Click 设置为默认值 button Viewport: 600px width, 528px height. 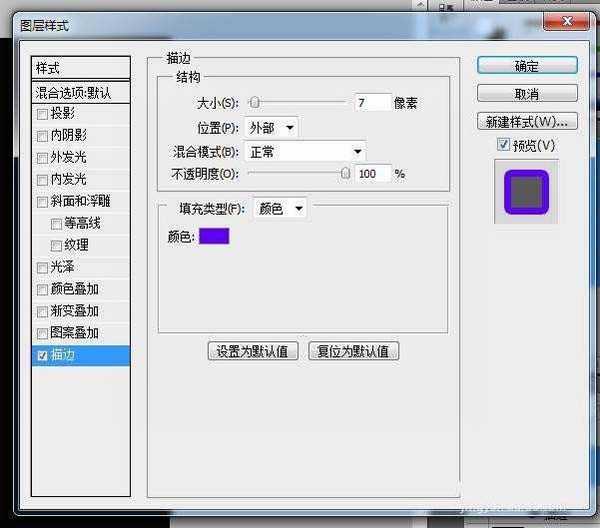point(251,351)
